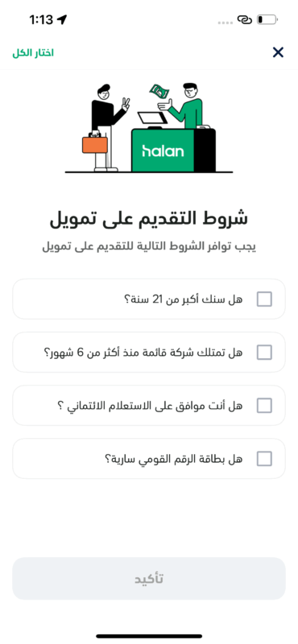The image size is (298, 644).
Task: Tap the cashier's monitor screen illustration
Action: coord(151,118)
